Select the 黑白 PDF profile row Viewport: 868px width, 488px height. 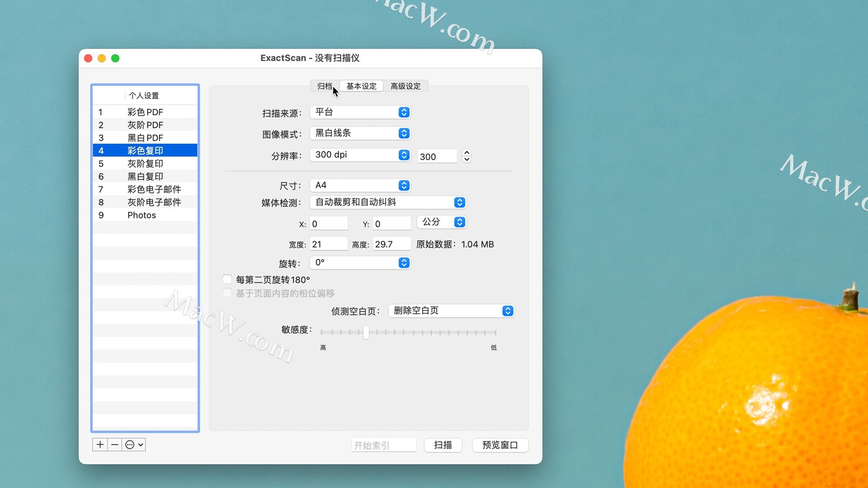[145, 138]
